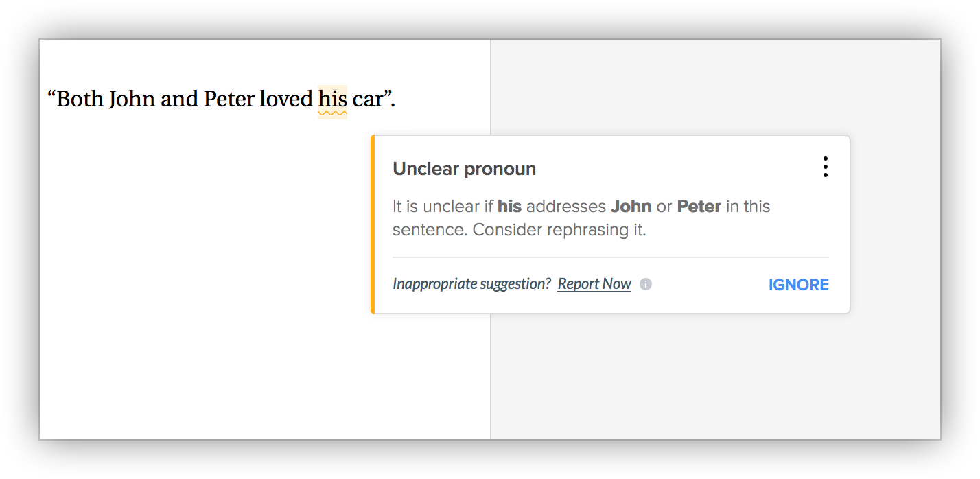The height and width of the screenshot is (479, 980).
Task: Click the info icon beside Report Now
Action: (x=645, y=284)
